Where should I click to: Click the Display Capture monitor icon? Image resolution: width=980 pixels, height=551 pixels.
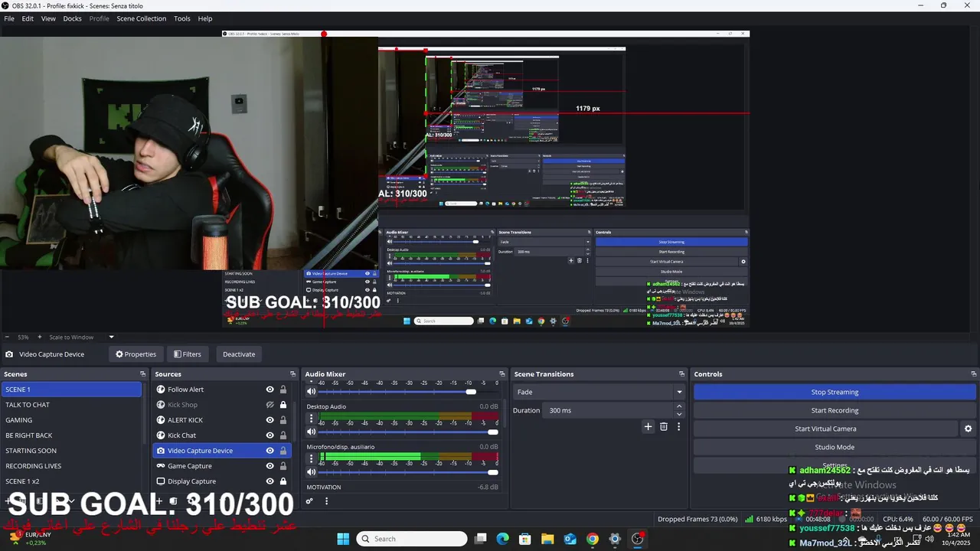pos(161,481)
